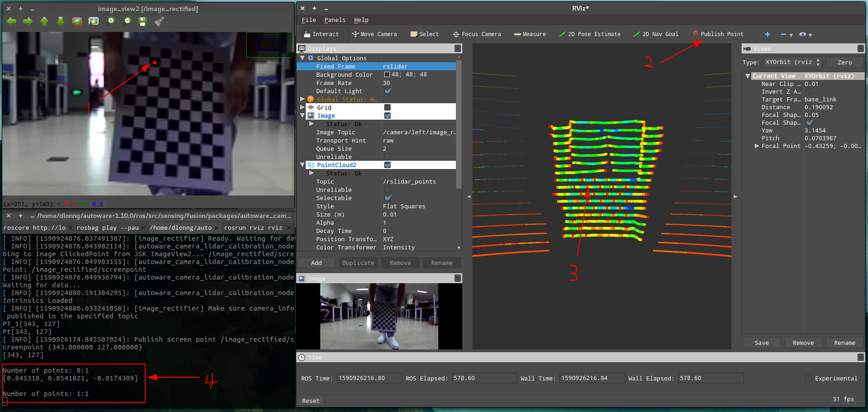Enable the Grid display checkbox
This screenshot has width=868, height=412.
point(387,107)
